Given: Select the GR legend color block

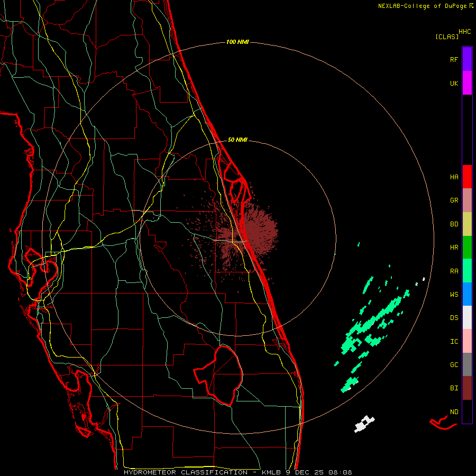Looking at the screenshot, I should [x=467, y=200].
